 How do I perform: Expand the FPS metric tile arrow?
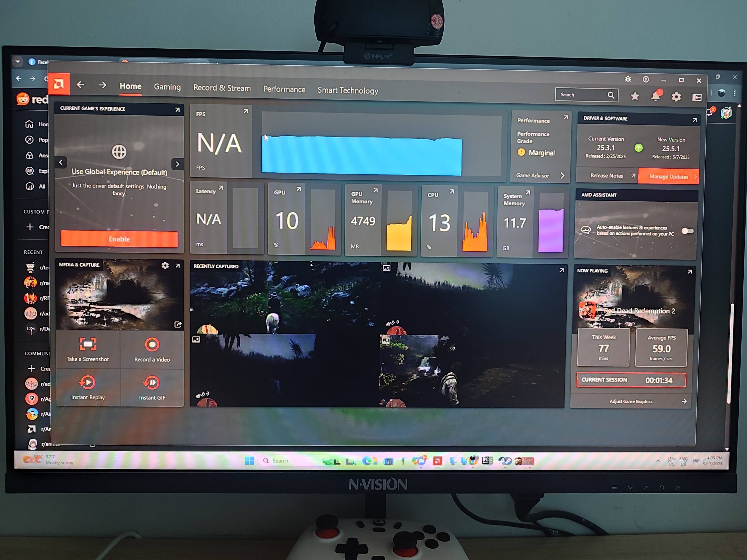click(x=245, y=111)
